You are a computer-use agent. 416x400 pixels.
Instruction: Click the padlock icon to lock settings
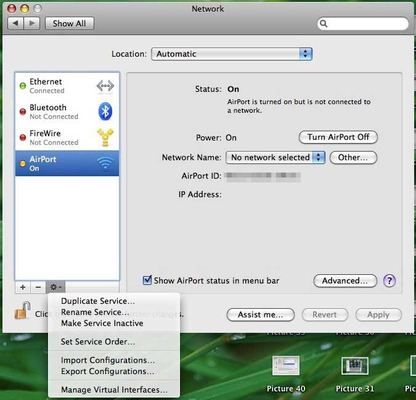[x=23, y=311]
